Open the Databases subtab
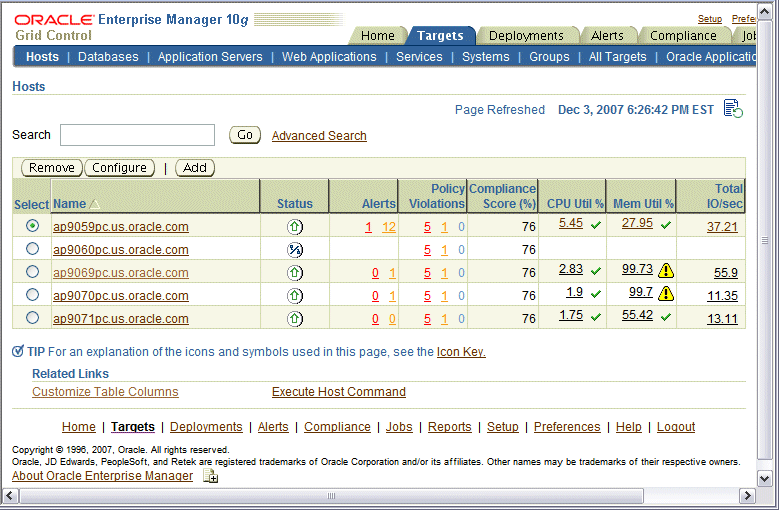 pos(108,57)
